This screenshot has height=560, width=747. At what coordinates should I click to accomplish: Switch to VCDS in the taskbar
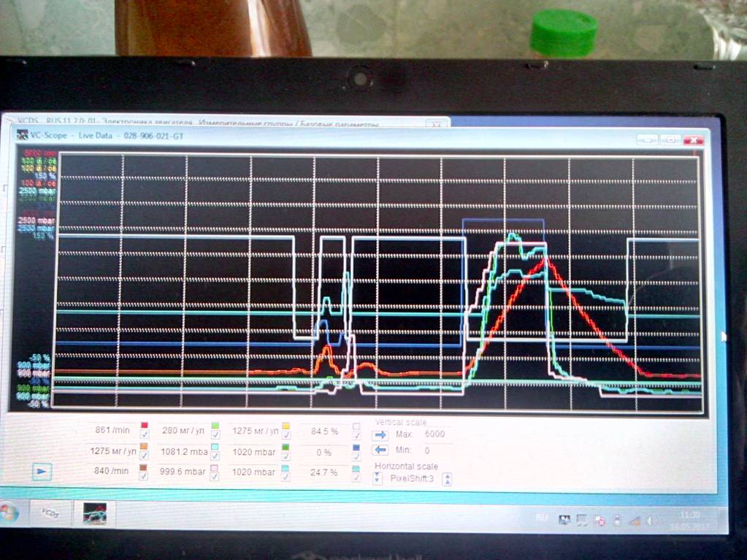coord(50,512)
